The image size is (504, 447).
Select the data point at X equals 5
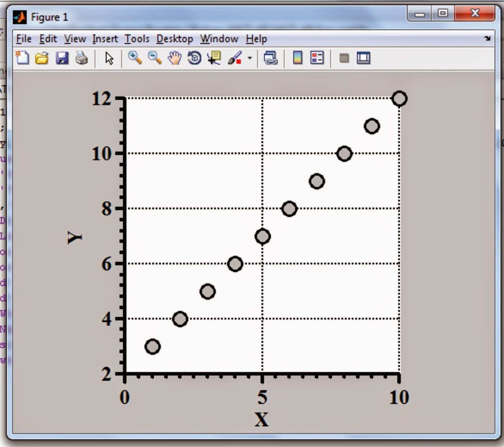pyautogui.click(x=263, y=236)
